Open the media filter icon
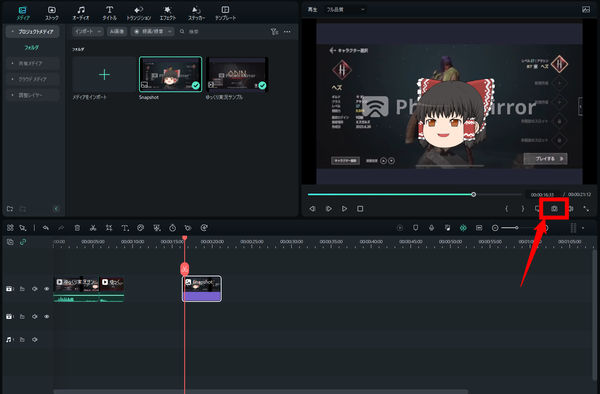The height and width of the screenshot is (394, 600). click(x=274, y=32)
